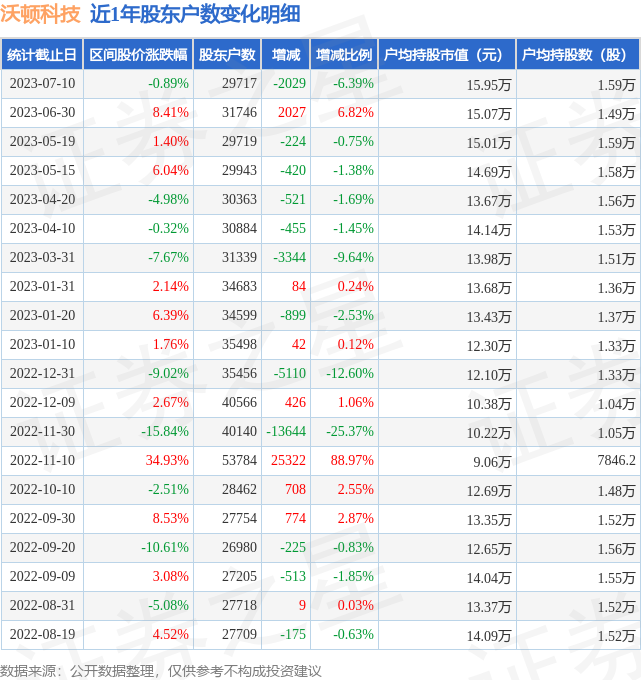Select the 2022-12-31 date row
Image resolution: width=641 pixels, height=680 pixels.
42,374
